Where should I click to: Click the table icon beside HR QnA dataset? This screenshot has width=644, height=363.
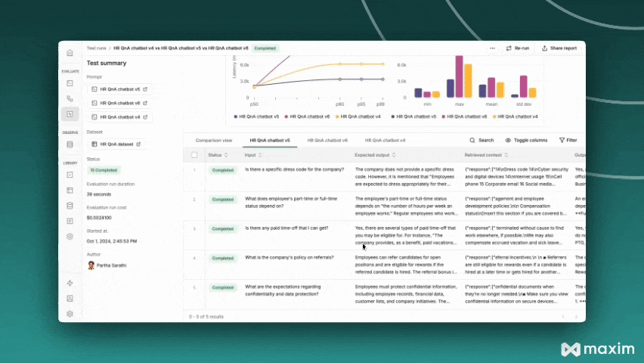(94, 144)
